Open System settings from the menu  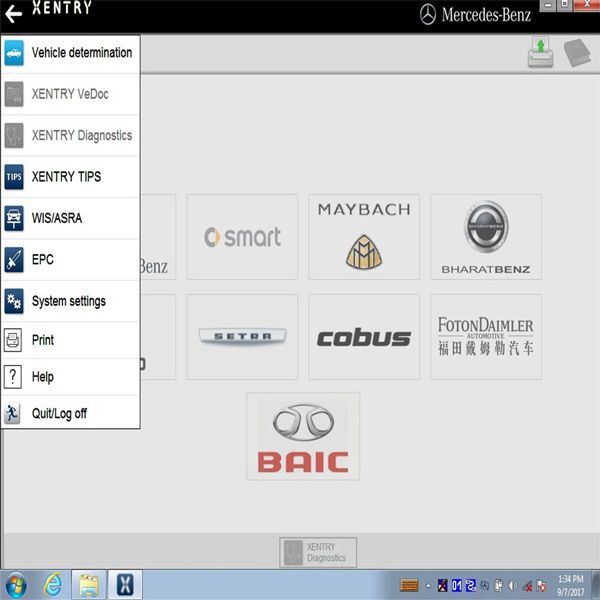[x=70, y=301]
